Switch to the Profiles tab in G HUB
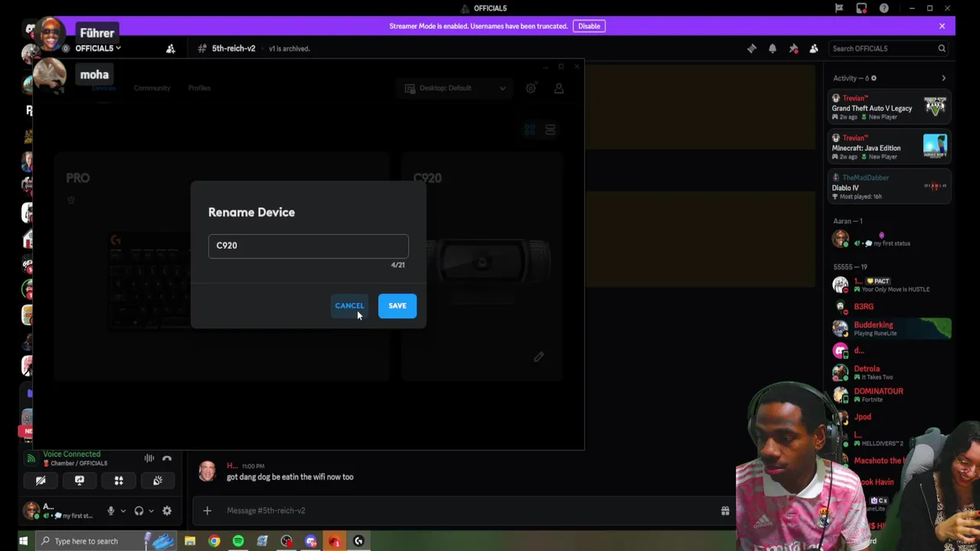 [x=199, y=88]
